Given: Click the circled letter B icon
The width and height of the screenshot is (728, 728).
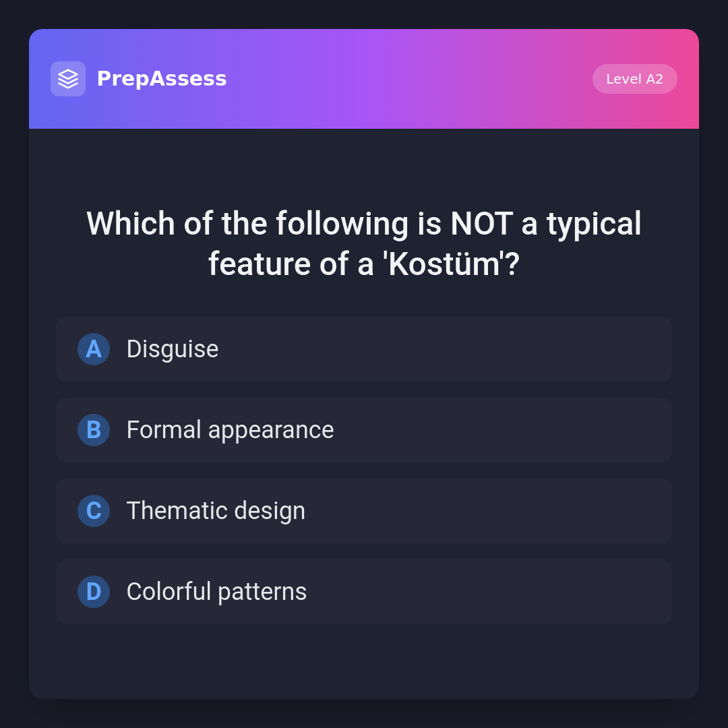Looking at the screenshot, I should tap(94, 430).
